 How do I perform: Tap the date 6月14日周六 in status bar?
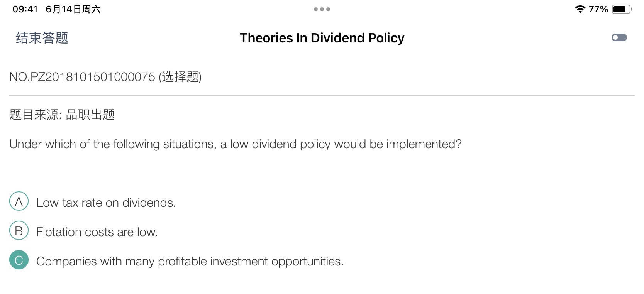[73, 9]
